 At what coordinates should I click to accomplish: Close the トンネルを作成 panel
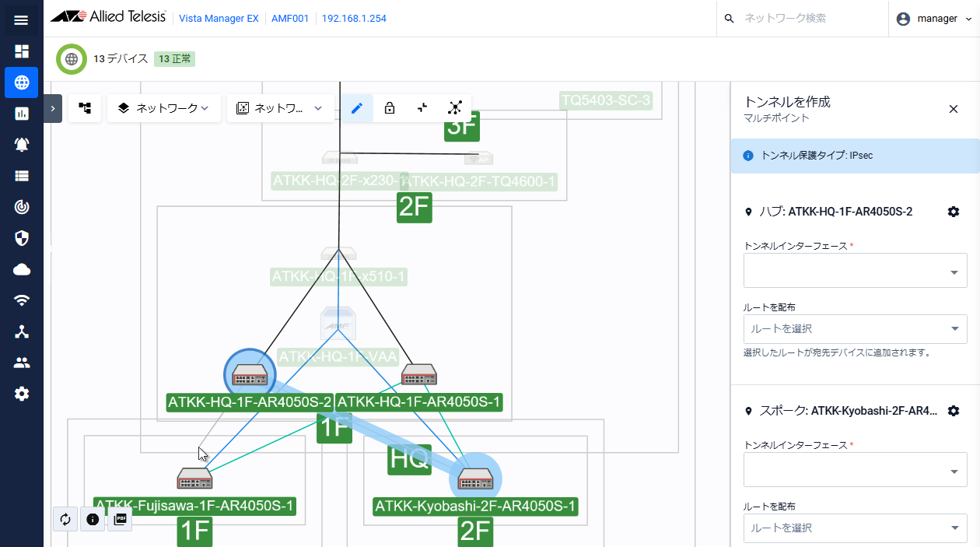[954, 109]
